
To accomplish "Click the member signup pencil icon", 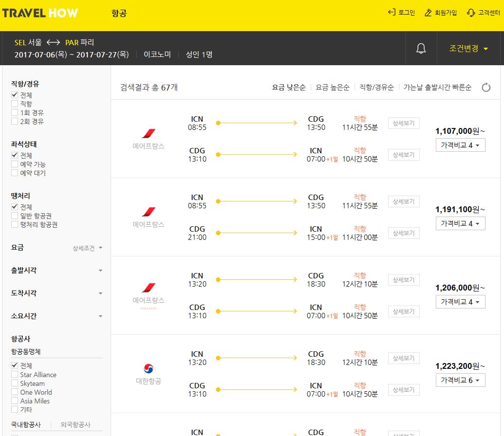I will (428, 13).
